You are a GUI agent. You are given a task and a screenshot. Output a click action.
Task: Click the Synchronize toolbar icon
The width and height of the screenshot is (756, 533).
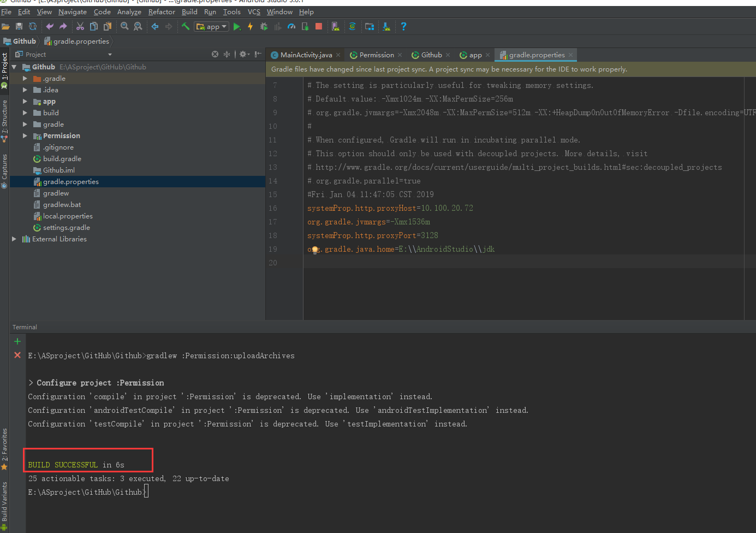(x=33, y=26)
